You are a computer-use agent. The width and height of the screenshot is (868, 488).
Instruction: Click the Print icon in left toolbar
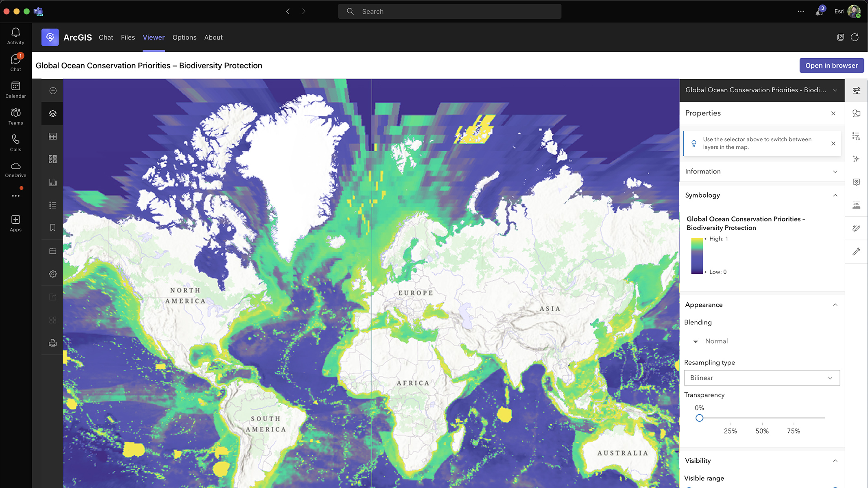[53, 343]
